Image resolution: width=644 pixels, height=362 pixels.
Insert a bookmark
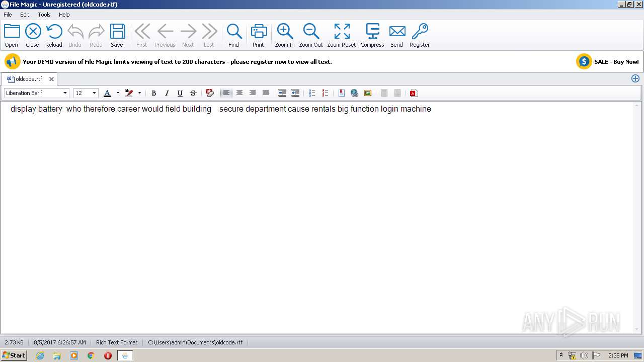(342, 93)
